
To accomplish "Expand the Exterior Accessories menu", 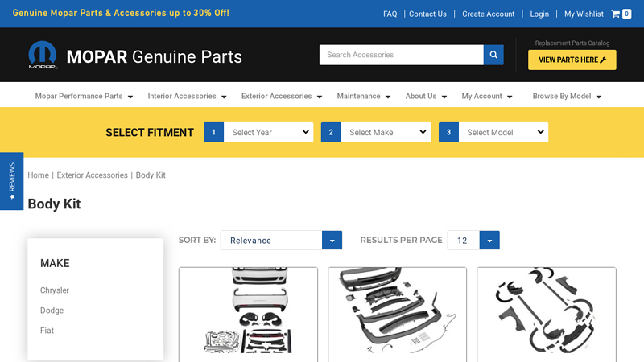I will [281, 96].
